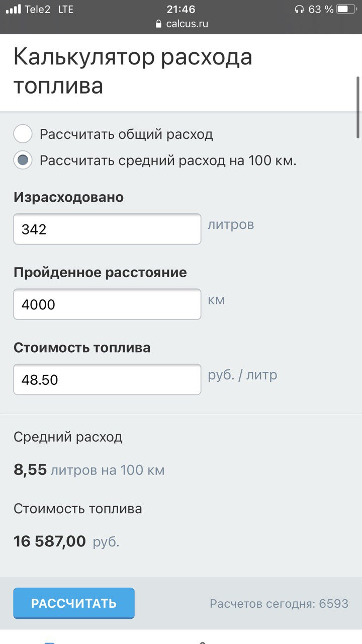Tap the cellular signal bars icon
This screenshot has width=362, height=644.
coord(14,9)
